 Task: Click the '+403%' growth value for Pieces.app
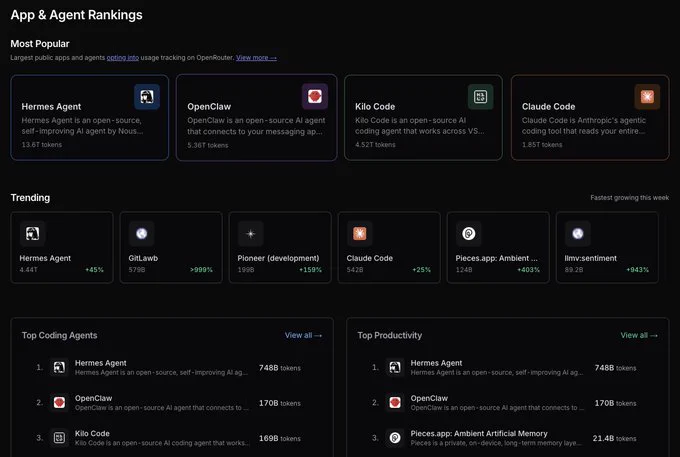pos(529,270)
